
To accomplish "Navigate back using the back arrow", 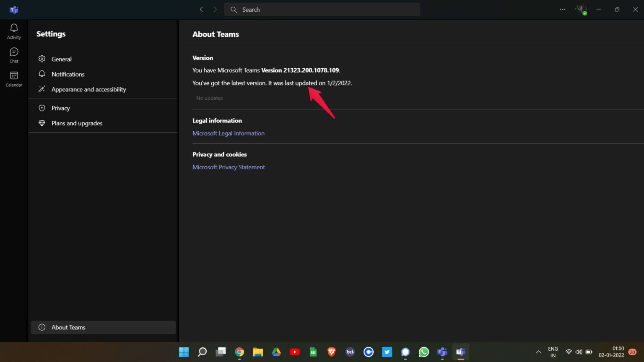I will [201, 9].
